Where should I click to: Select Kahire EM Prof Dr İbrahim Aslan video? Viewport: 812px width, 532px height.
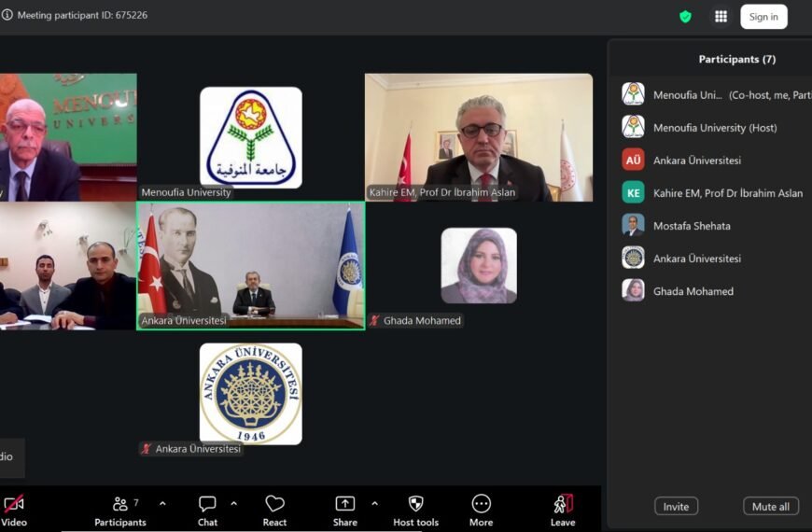(x=479, y=137)
